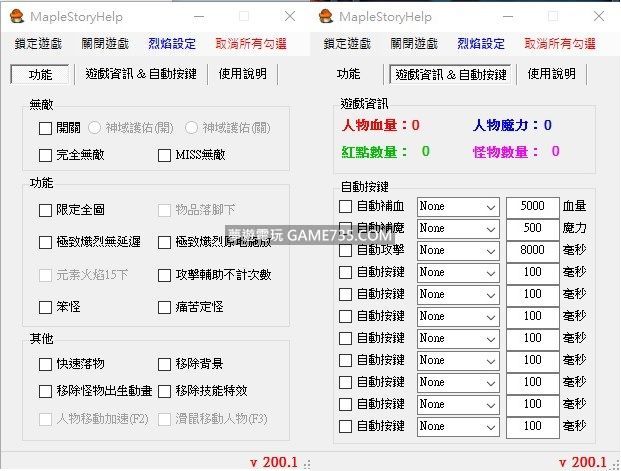Select the active 功能 tab in left window
This screenshot has height=471, width=621.
click(40, 74)
